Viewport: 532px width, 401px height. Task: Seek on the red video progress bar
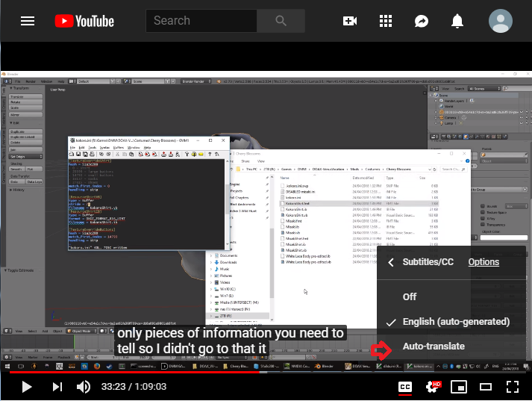coord(134,372)
